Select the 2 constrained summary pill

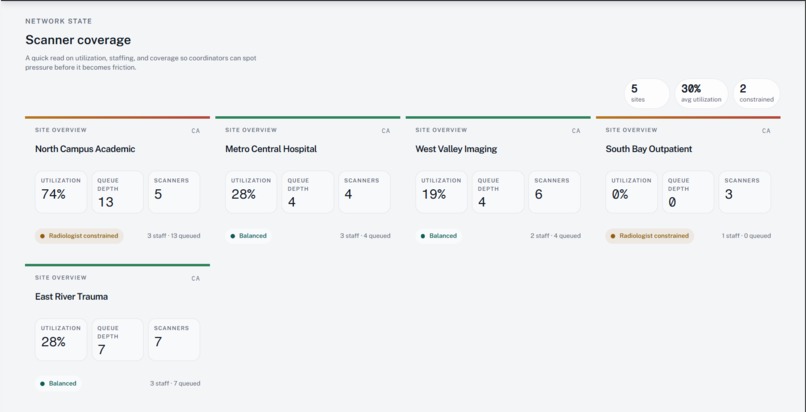[x=756, y=93]
